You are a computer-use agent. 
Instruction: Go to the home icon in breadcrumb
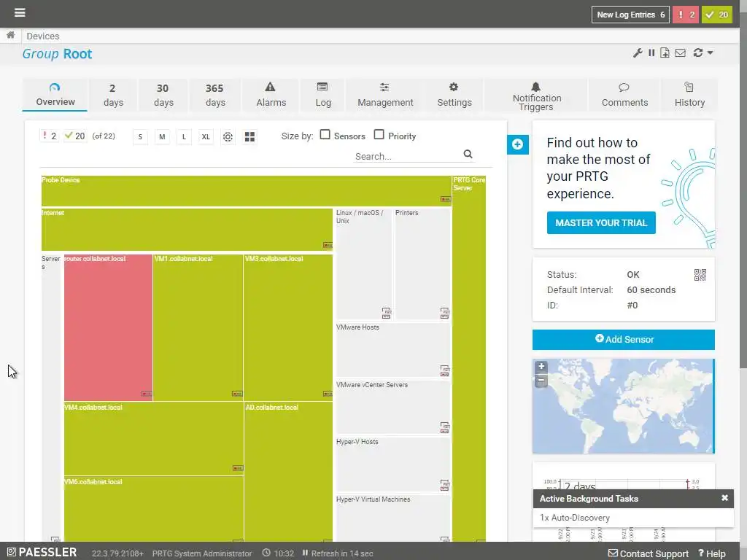click(x=10, y=35)
